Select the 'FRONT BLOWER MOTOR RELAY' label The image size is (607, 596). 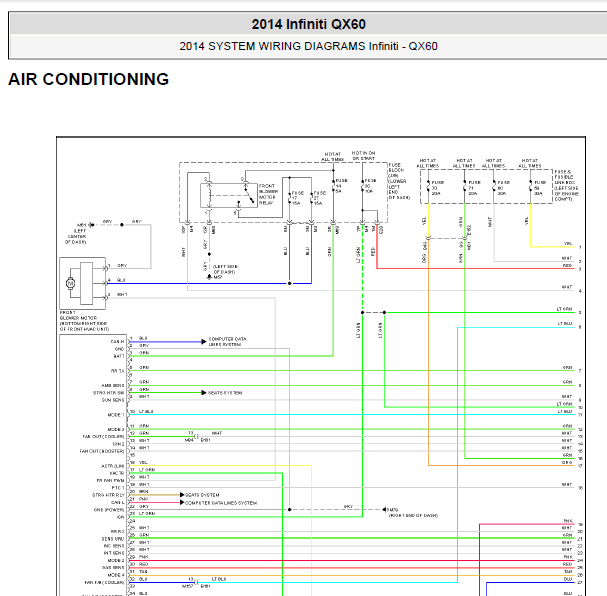[x=268, y=194]
